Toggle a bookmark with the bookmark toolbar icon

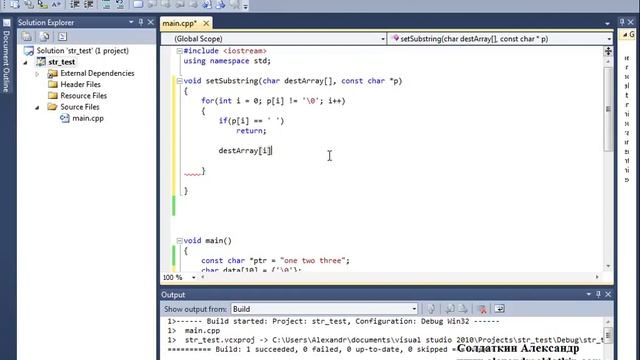click(x=138, y=4)
